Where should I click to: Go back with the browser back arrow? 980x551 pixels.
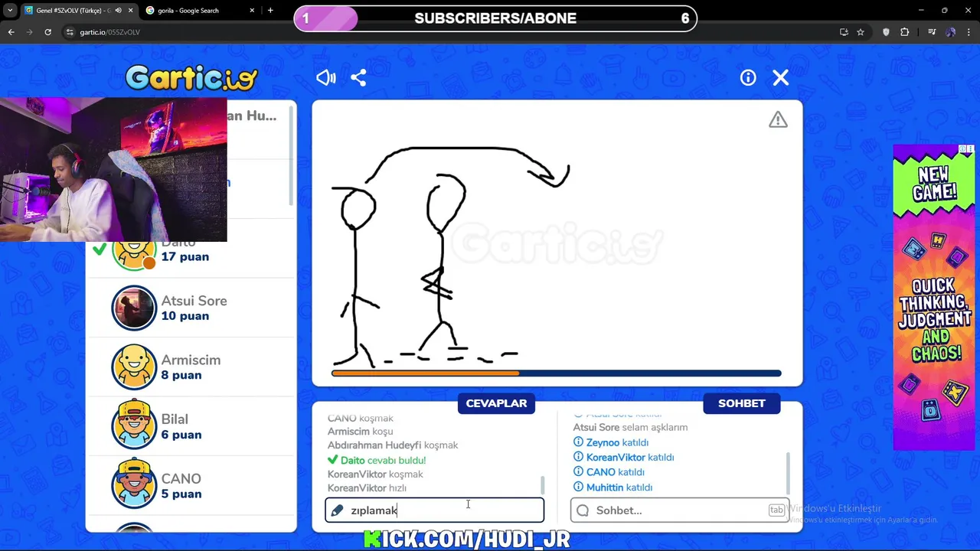pyautogui.click(x=11, y=32)
